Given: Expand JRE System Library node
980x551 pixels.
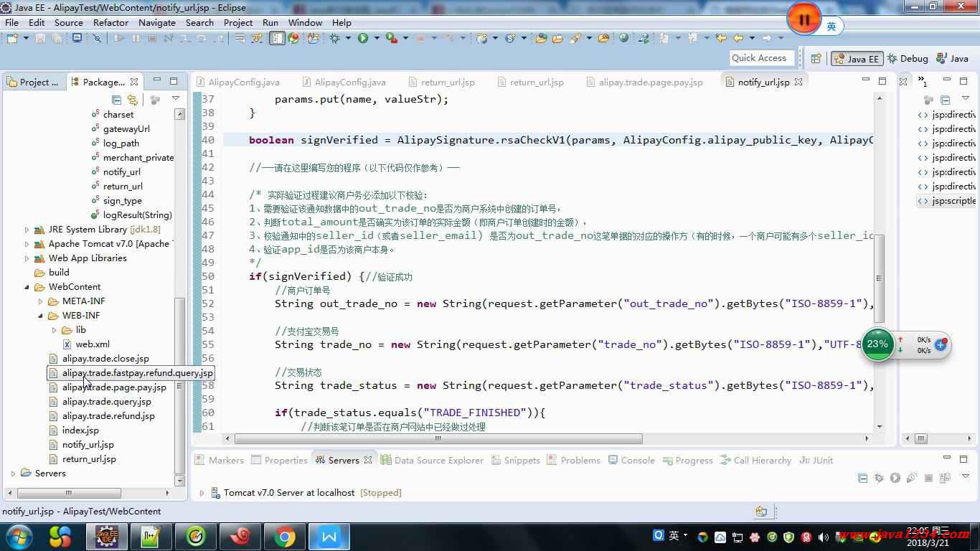Looking at the screenshot, I should click(x=27, y=230).
